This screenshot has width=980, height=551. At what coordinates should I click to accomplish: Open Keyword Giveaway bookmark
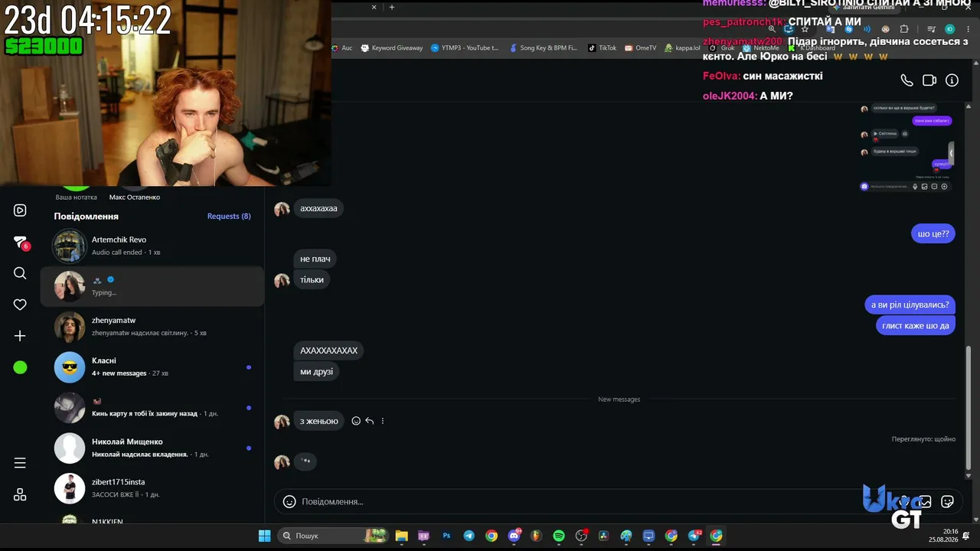[391, 47]
